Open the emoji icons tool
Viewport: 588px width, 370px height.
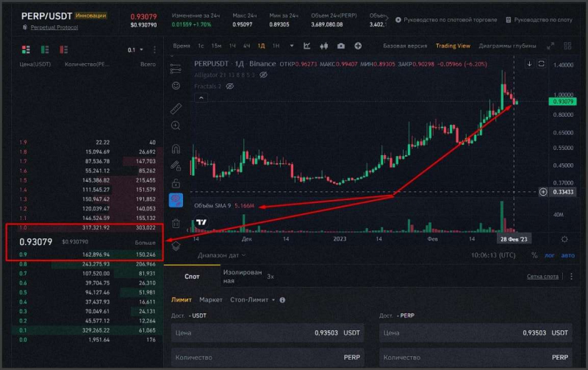176,86
